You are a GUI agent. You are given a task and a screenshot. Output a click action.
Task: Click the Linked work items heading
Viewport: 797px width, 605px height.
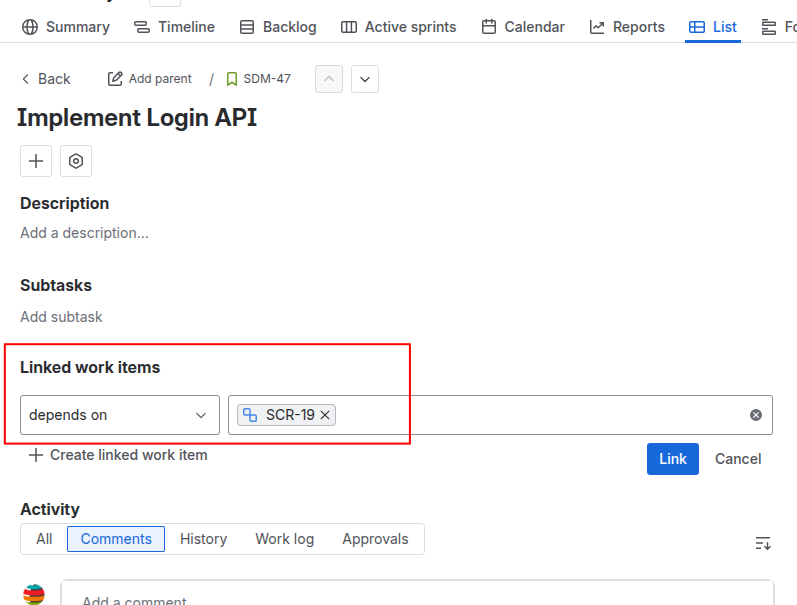pyautogui.click(x=90, y=367)
